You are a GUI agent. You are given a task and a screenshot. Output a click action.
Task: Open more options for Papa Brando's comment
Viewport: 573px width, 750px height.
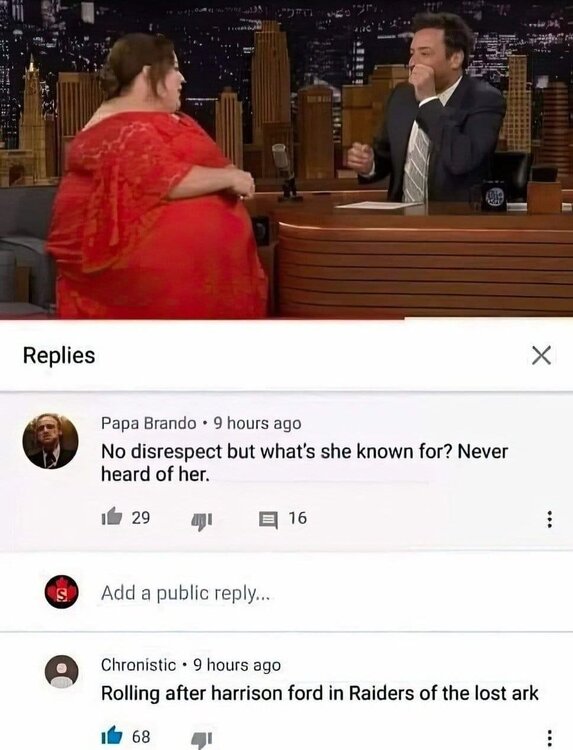(x=549, y=519)
